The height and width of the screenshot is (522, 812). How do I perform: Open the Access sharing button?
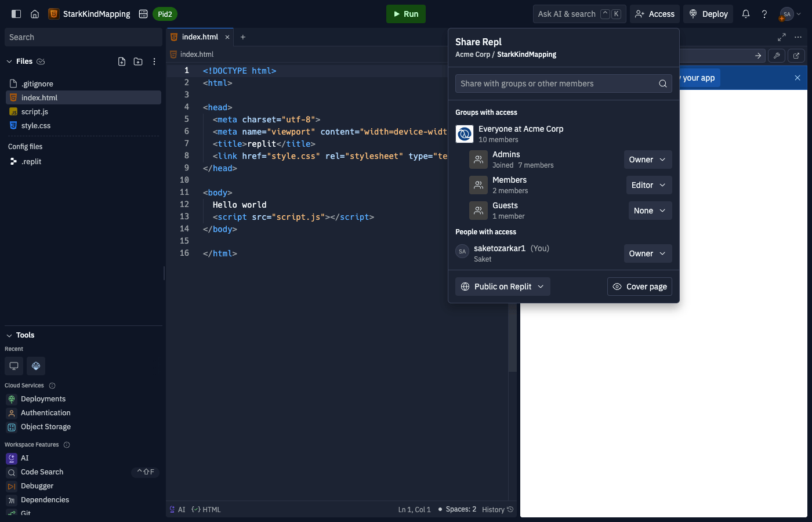click(655, 14)
